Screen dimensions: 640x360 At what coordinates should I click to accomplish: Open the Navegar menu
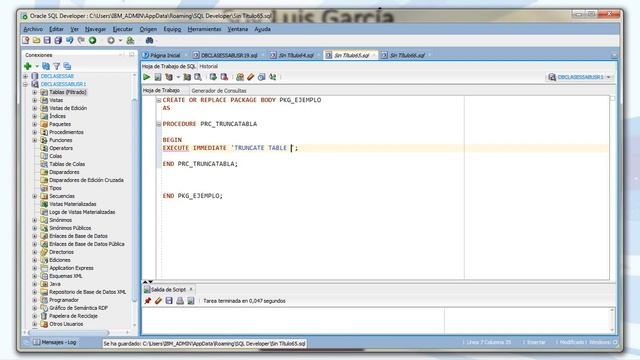pyautogui.click(x=95, y=29)
